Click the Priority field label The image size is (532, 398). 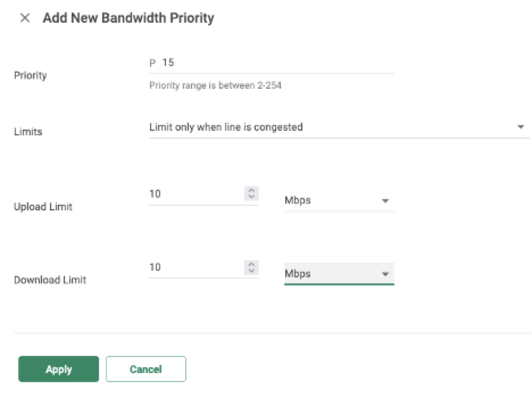[30, 76]
